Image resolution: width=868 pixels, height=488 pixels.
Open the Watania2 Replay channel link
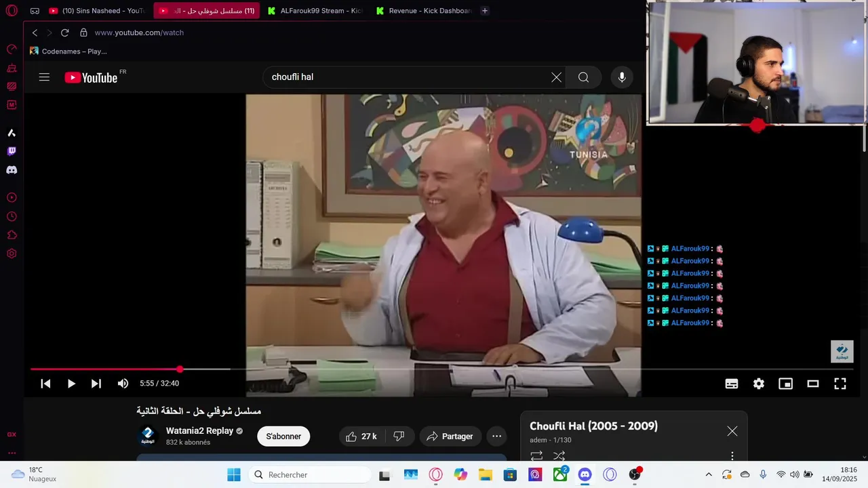point(199,431)
